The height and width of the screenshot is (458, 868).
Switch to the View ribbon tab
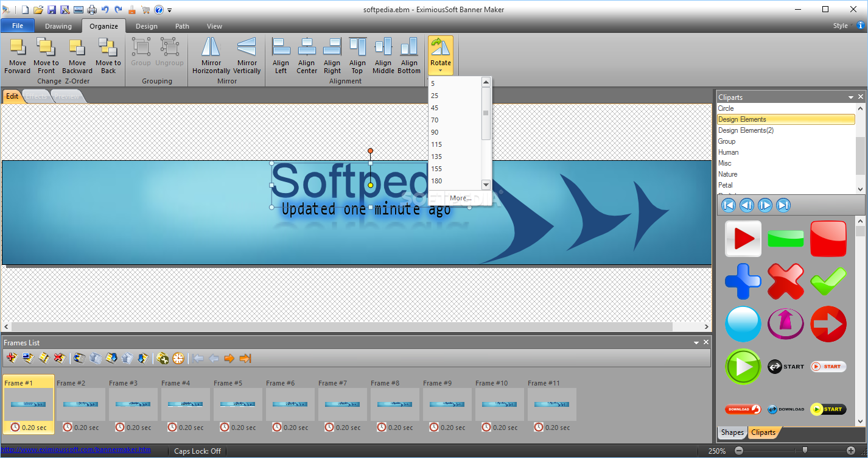[214, 26]
